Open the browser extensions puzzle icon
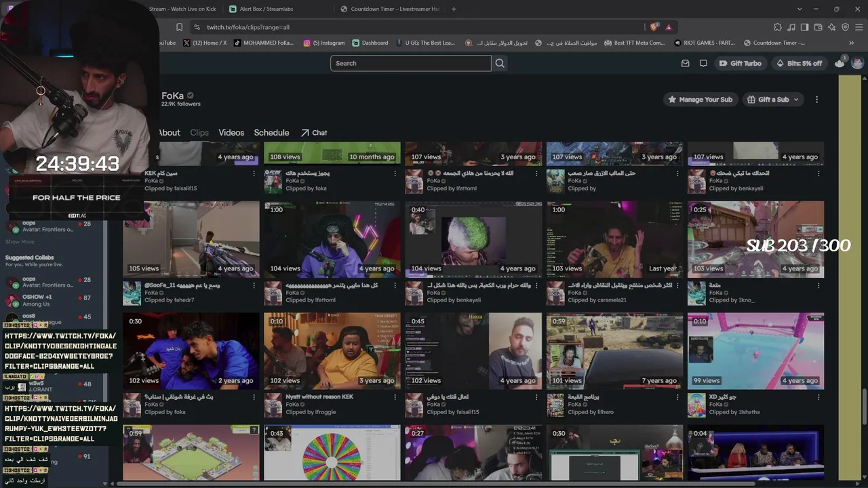The height and width of the screenshot is (488, 868). 778,27
